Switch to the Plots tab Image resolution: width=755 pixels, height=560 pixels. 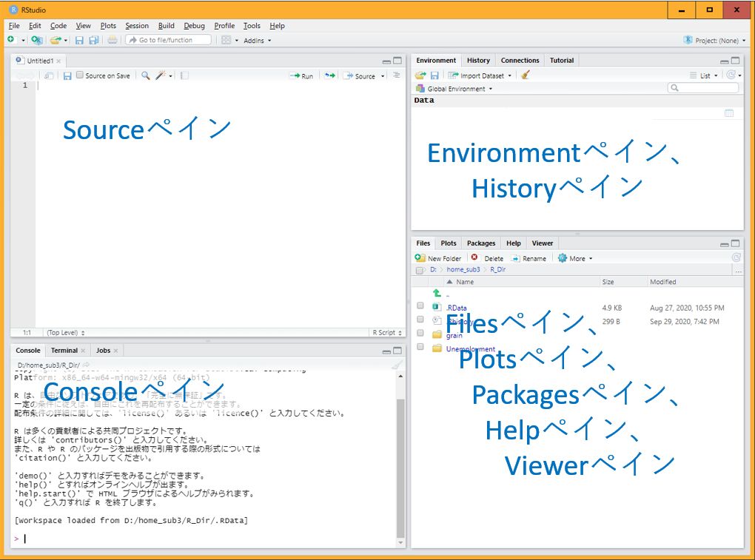click(x=449, y=243)
